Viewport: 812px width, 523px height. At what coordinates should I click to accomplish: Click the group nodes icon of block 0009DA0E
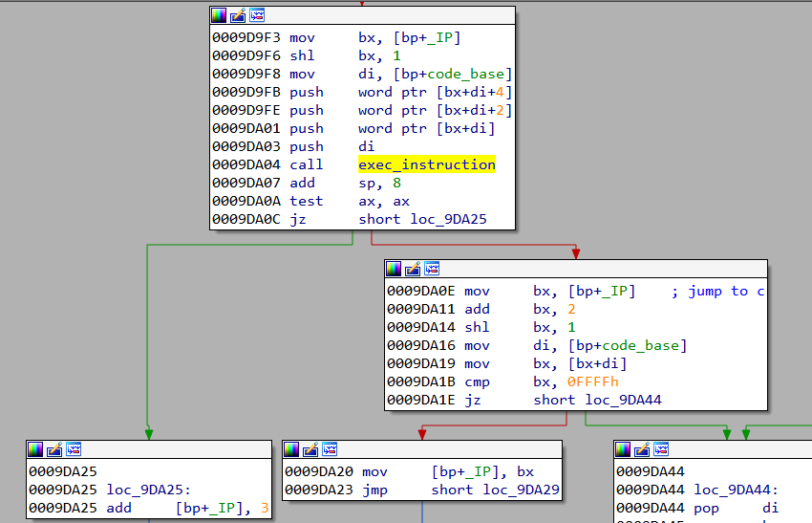(432, 269)
